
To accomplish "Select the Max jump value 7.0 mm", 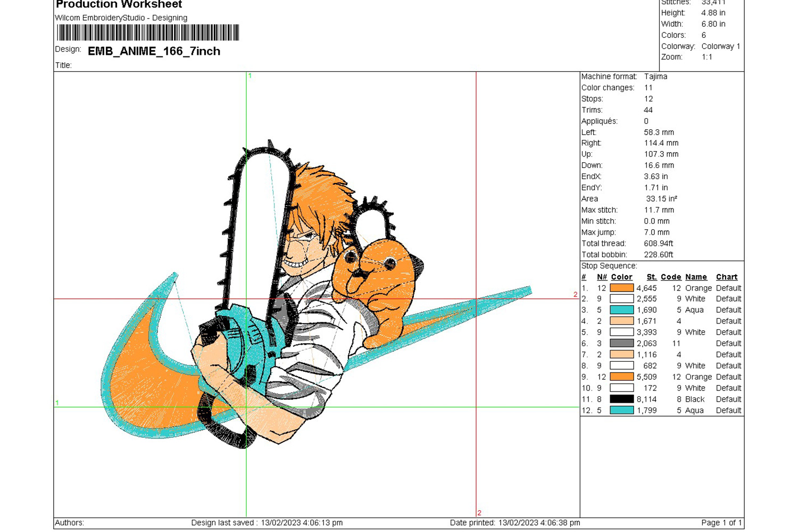I will (656, 232).
